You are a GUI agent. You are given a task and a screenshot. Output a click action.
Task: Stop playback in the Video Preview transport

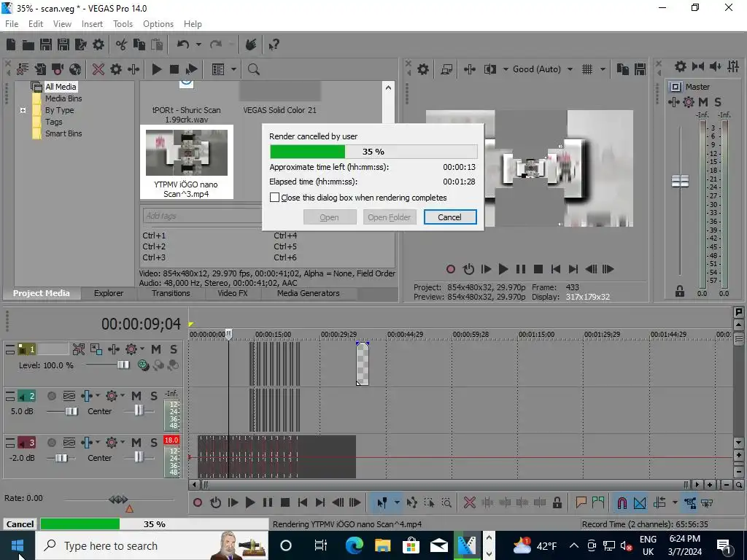click(538, 269)
